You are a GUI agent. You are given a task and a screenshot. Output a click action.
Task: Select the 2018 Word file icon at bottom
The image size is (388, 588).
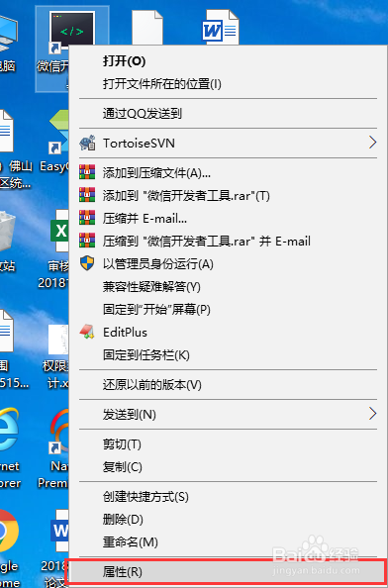pos(60,532)
